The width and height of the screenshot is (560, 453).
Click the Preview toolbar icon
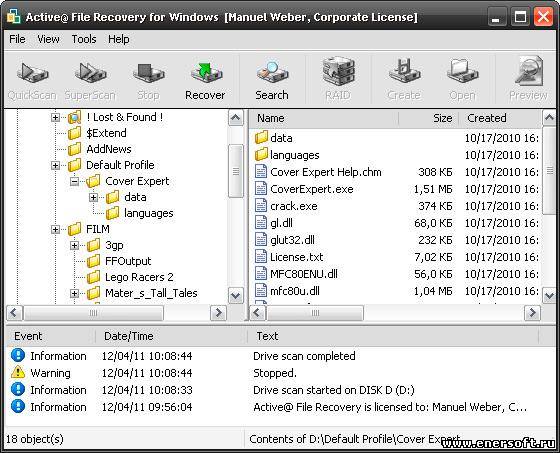[x=529, y=71]
